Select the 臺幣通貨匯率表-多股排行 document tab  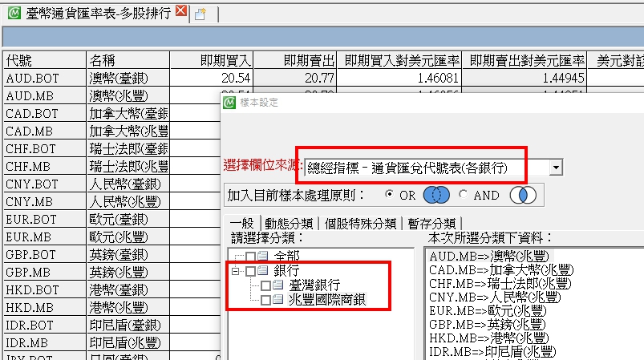tap(98, 14)
